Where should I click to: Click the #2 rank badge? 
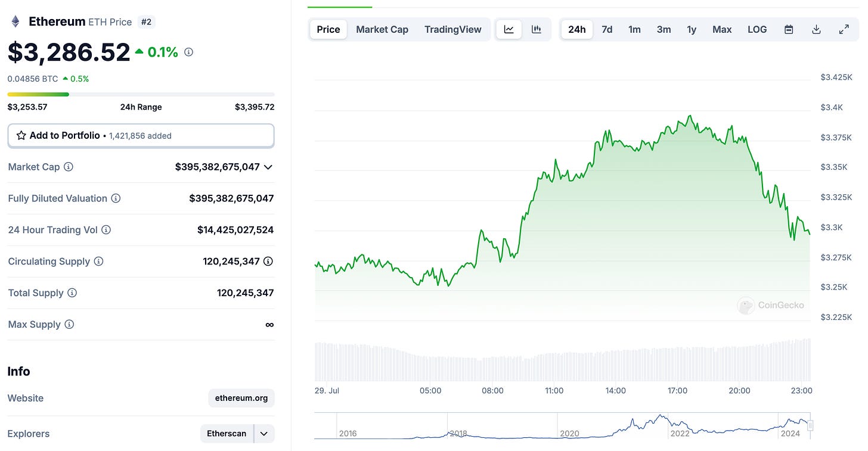(x=147, y=22)
